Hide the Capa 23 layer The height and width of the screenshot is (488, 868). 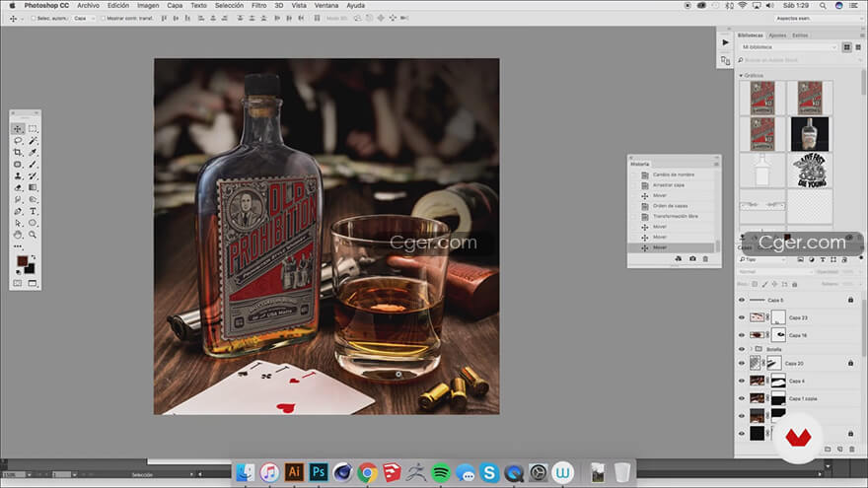(x=742, y=317)
